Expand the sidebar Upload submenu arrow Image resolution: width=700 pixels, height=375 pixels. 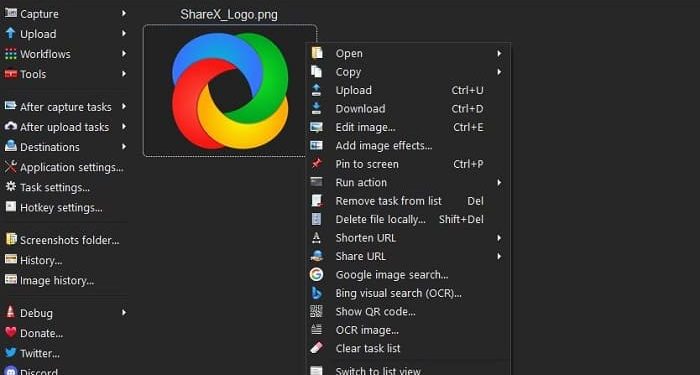[124, 33]
